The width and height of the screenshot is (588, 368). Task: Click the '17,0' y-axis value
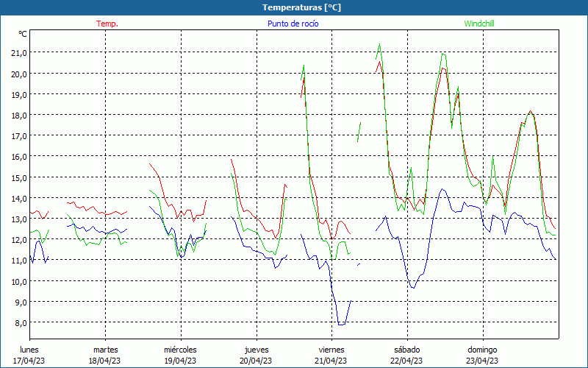tap(19, 136)
